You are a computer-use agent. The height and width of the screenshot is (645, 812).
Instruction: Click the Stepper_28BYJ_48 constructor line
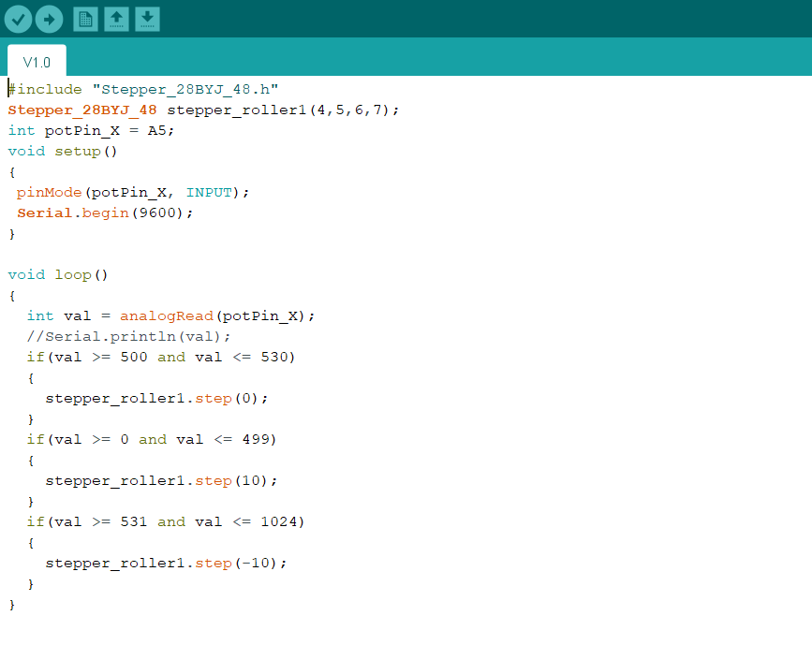click(201, 110)
